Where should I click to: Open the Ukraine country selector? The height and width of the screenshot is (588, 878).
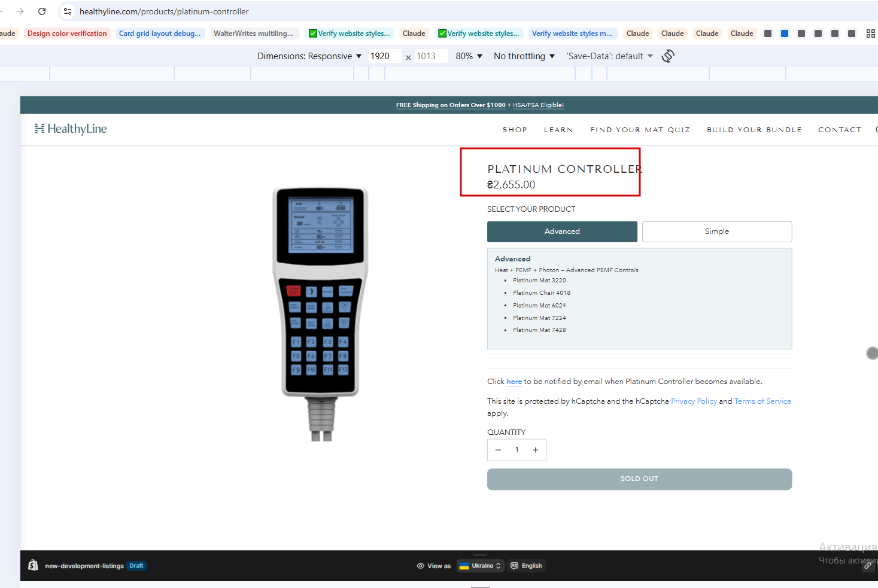(481, 566)
